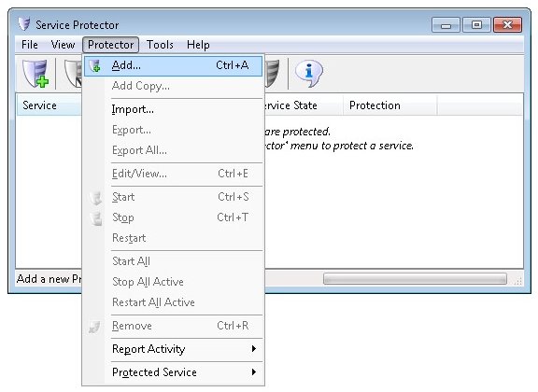Expand the Protected Service submenu
Image resolution: width=538 pixels, height=392 pixels.
[174, 372]
